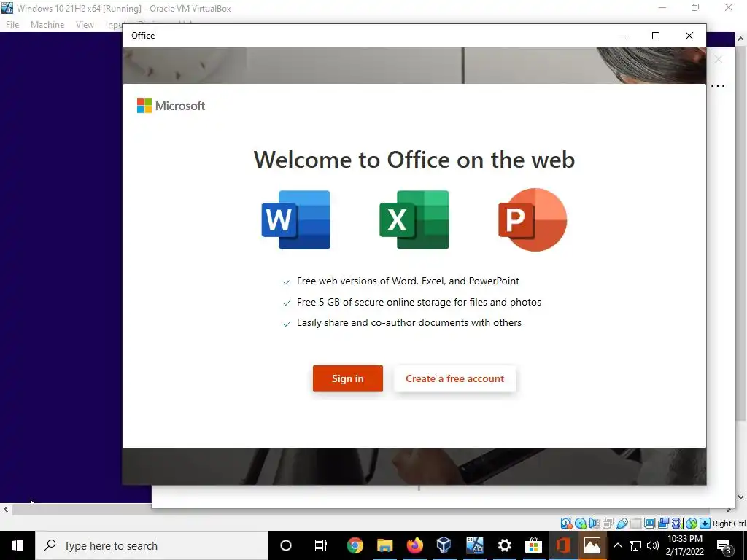Open the G4 10 app in taskbar
747x560 pixels.
click(474, 545)
